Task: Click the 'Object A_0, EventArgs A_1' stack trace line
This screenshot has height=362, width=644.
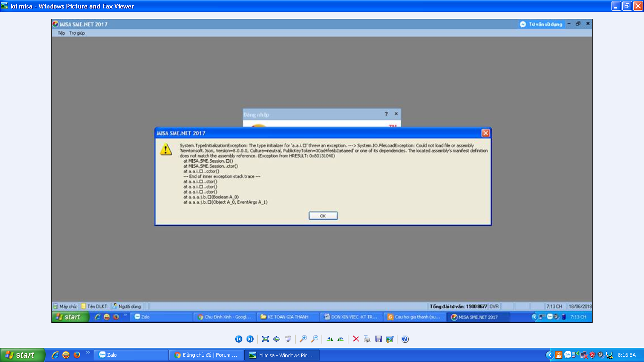Action: click(225, 202)
